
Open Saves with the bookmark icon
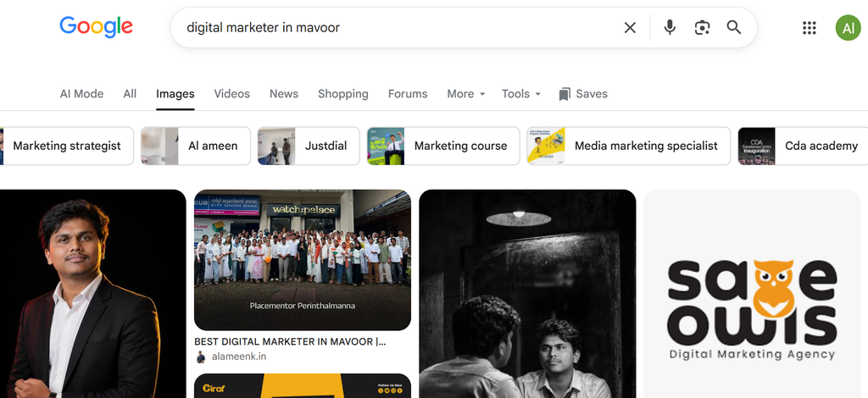click(x=583, y=94)
